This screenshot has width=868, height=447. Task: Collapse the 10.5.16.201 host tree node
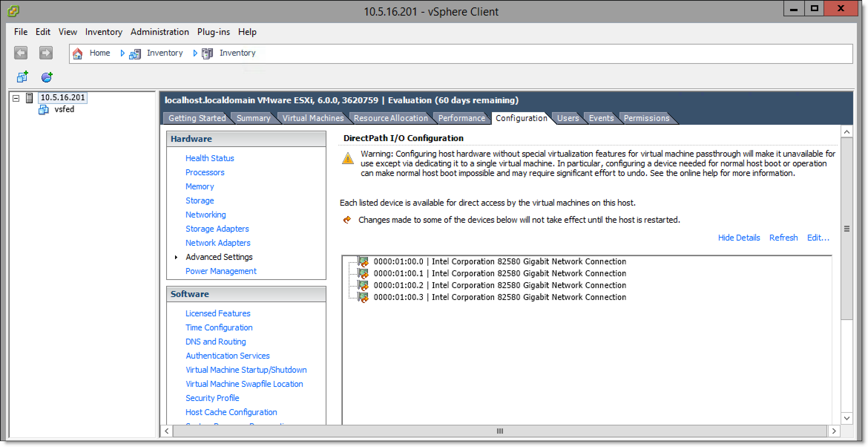click(16, 98)
